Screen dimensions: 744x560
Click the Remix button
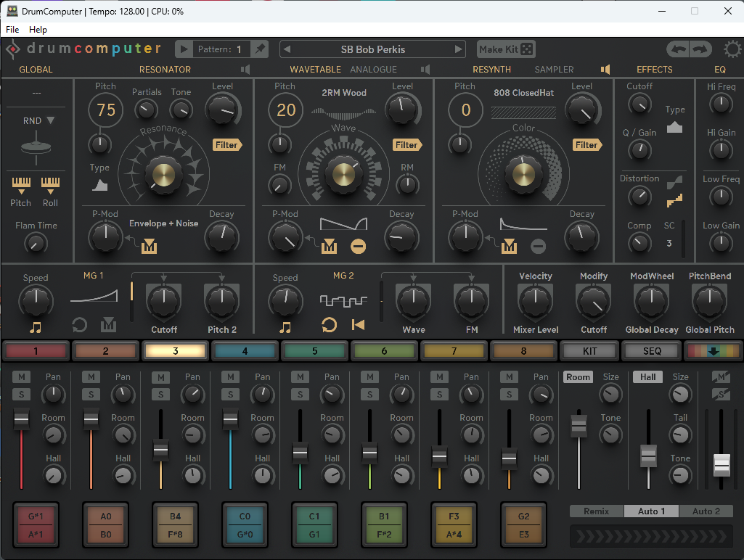point(597,511)
